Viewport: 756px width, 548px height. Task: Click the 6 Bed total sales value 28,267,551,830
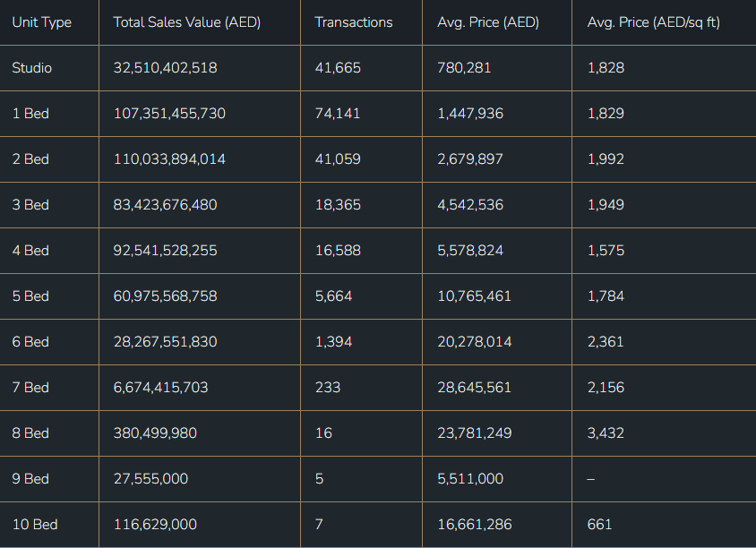click(165, 342)
